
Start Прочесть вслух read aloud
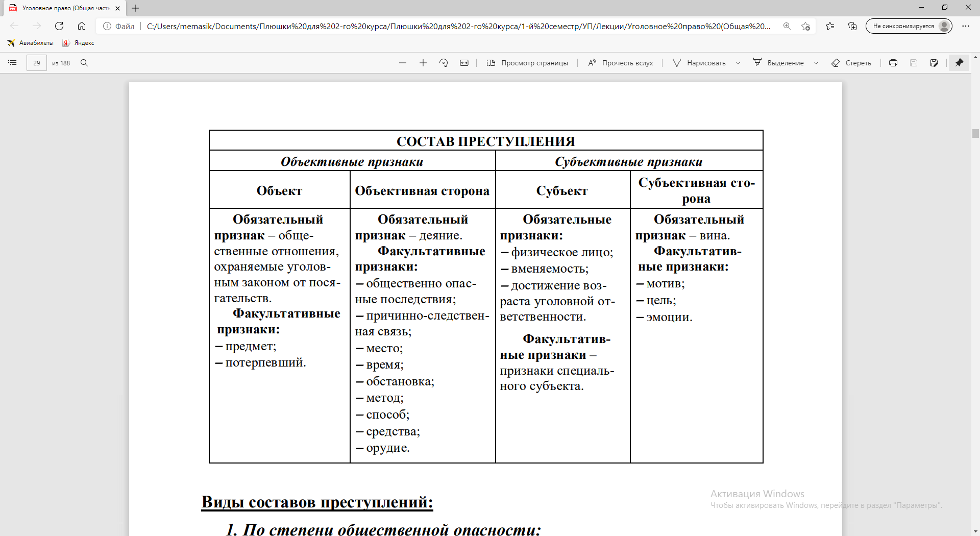[x=621, y=63]
